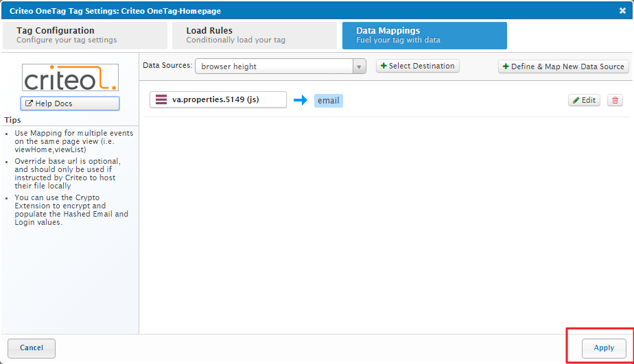The image size is (634, 364).
Task: Close the Criteo OneTag settings dialog
Action: (623, 11)
